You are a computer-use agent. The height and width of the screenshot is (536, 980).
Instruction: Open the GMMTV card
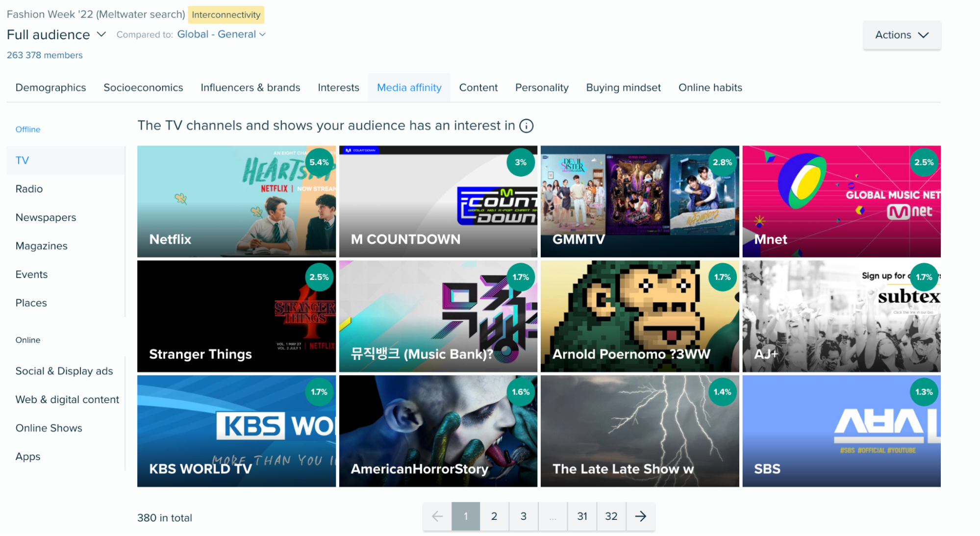tap(640, 201)
